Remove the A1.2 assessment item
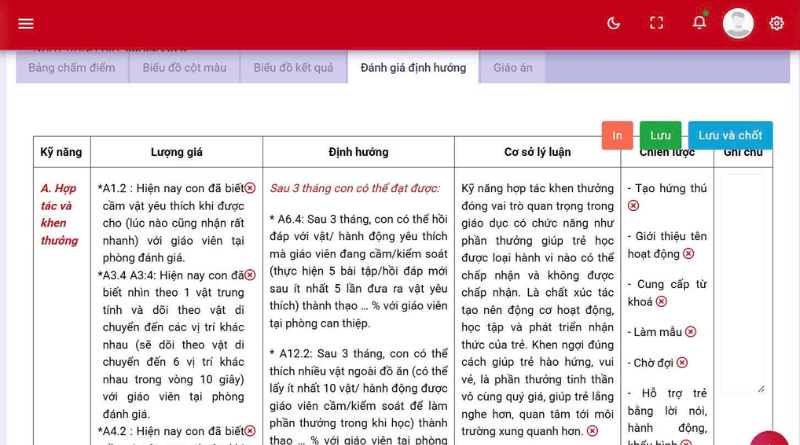The height and width of the screenshot is (445, 800). [250, 188]
